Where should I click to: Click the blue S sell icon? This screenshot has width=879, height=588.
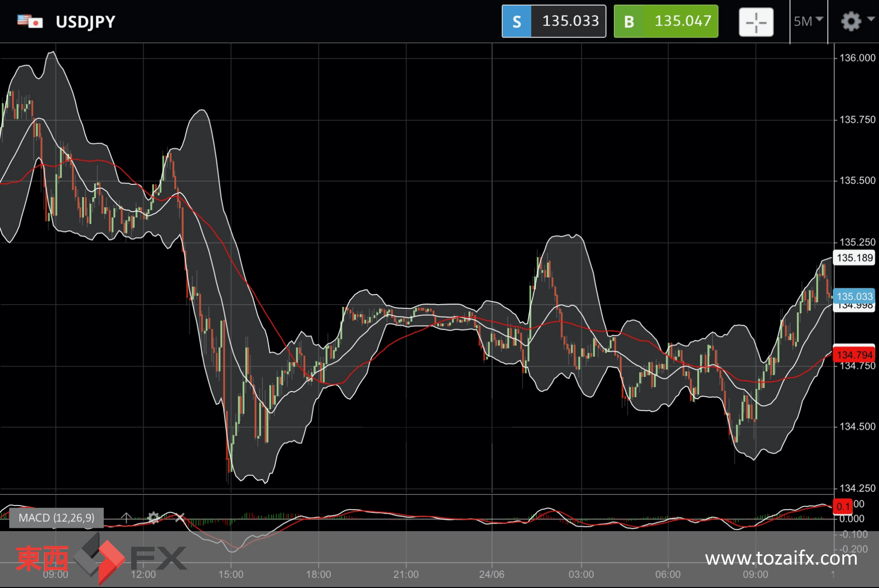tap(517, 21)
